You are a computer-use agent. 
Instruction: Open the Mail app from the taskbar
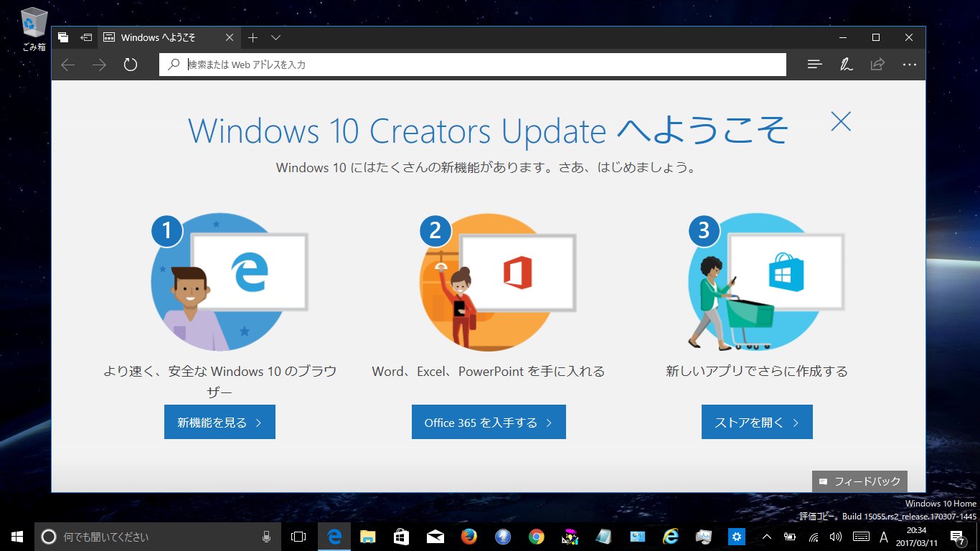coord(435,536)
